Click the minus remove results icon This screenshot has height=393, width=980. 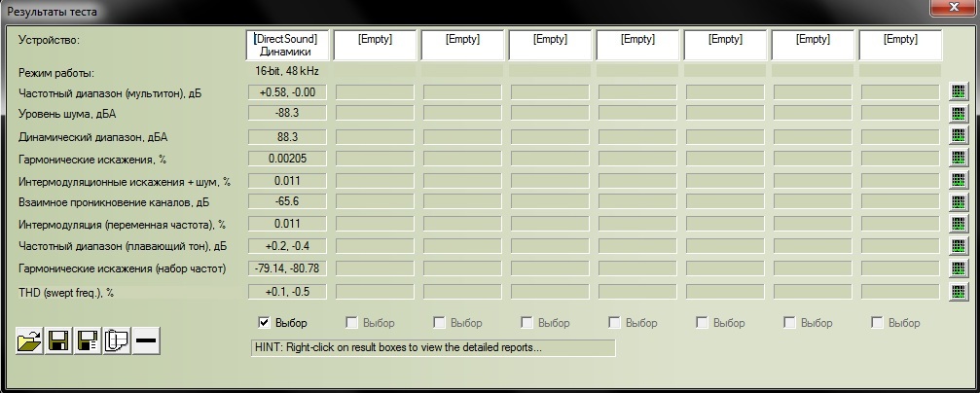point(147,341)
